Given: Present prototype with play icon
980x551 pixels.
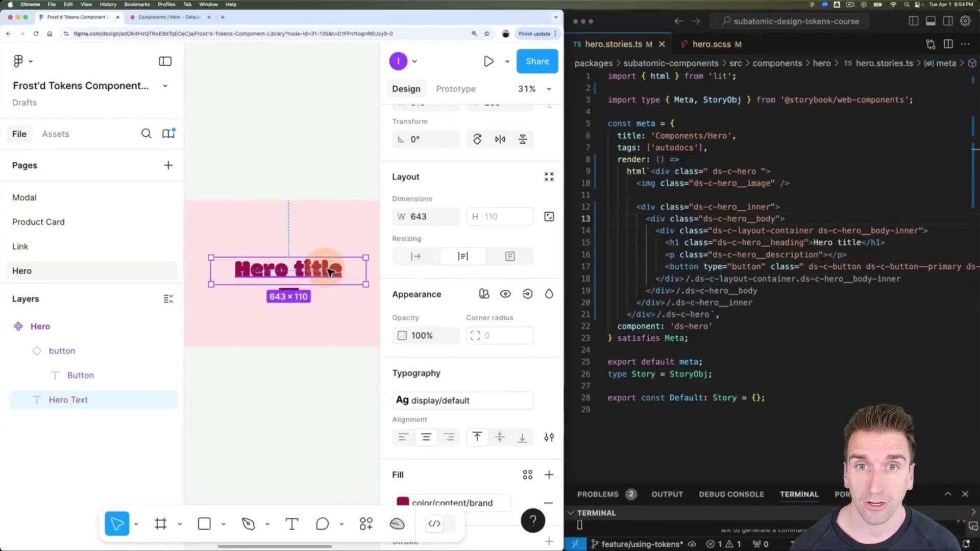Looking at the screenshot, I should pos(488,61).
